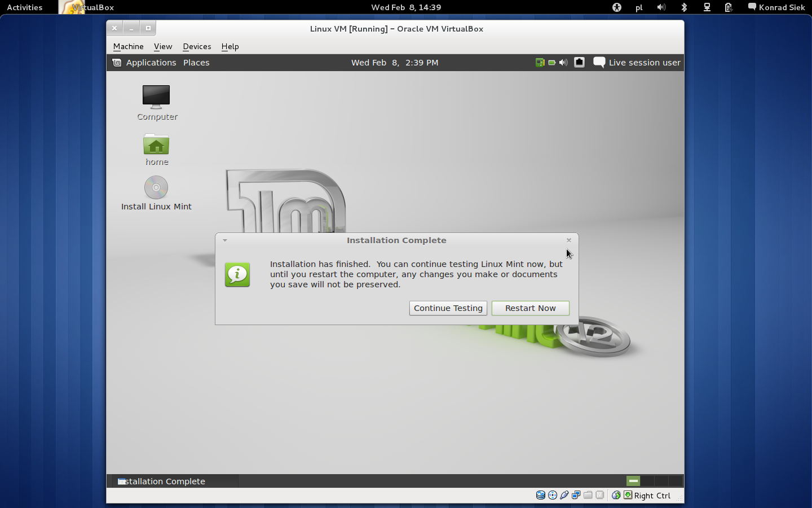This screenshot has height=508, width=812.
Task: Open the guest Applications menu
Action: click(x=151, y=63)
